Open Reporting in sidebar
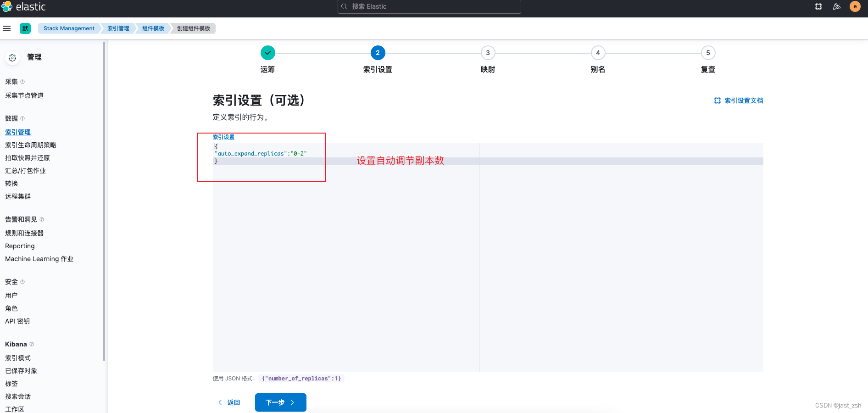Viewport: 868px width, 413px height. [x=20, y=246]
